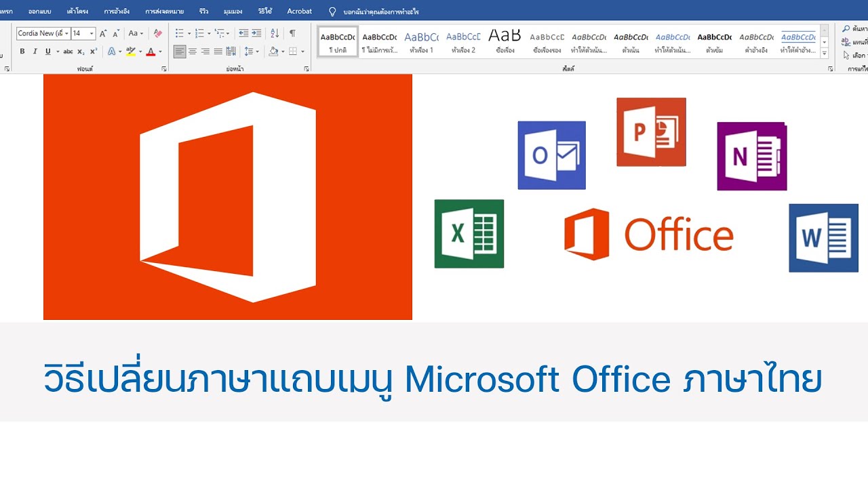Click the Excel app icon in picture

pos(469,234)
